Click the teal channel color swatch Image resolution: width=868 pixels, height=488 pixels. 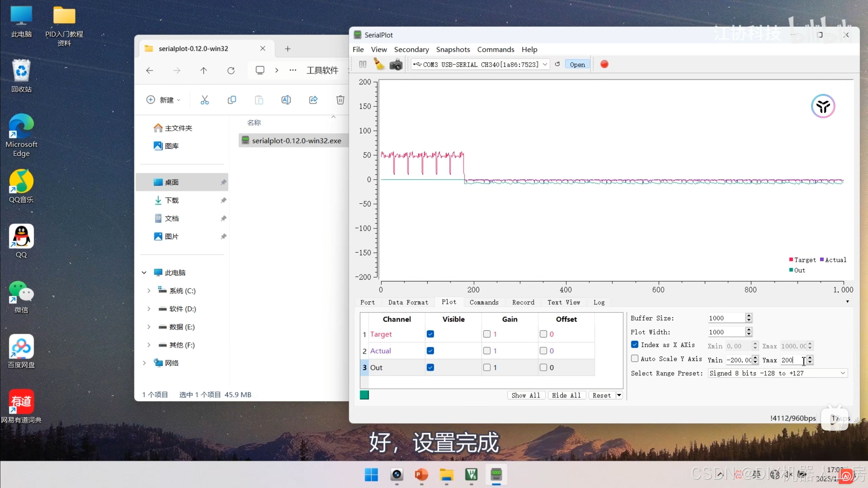click(x=364, y=395)
